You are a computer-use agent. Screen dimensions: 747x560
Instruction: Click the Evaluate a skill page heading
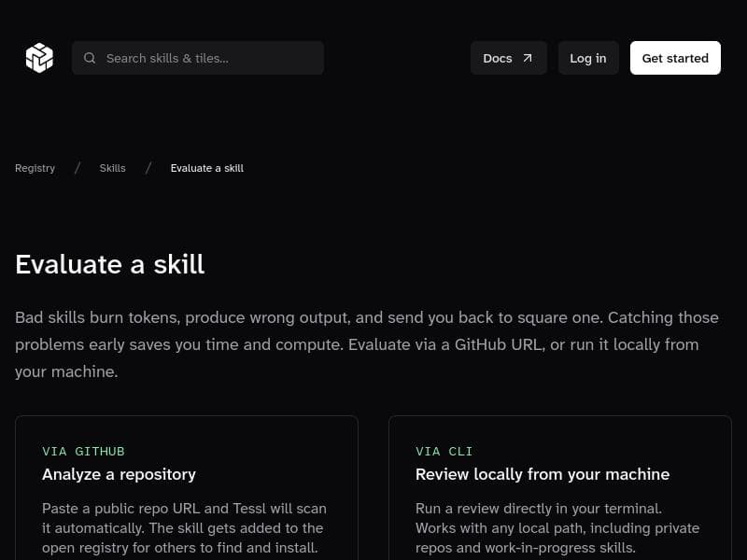(x=109, y=264)
